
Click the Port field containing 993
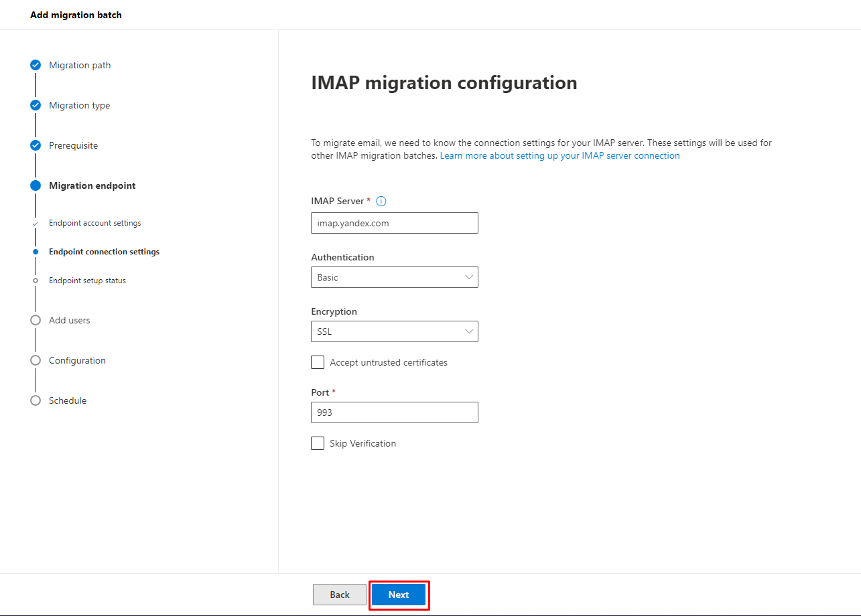[395, 412]
